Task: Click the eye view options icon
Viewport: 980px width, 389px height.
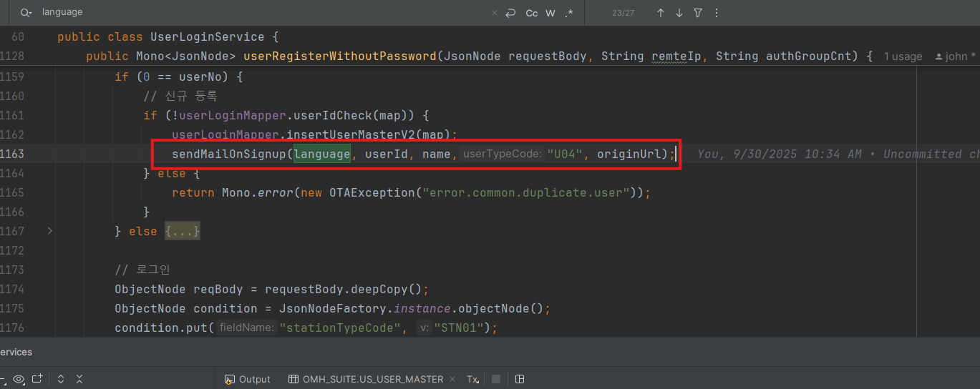Action: [x=19, y=379]
